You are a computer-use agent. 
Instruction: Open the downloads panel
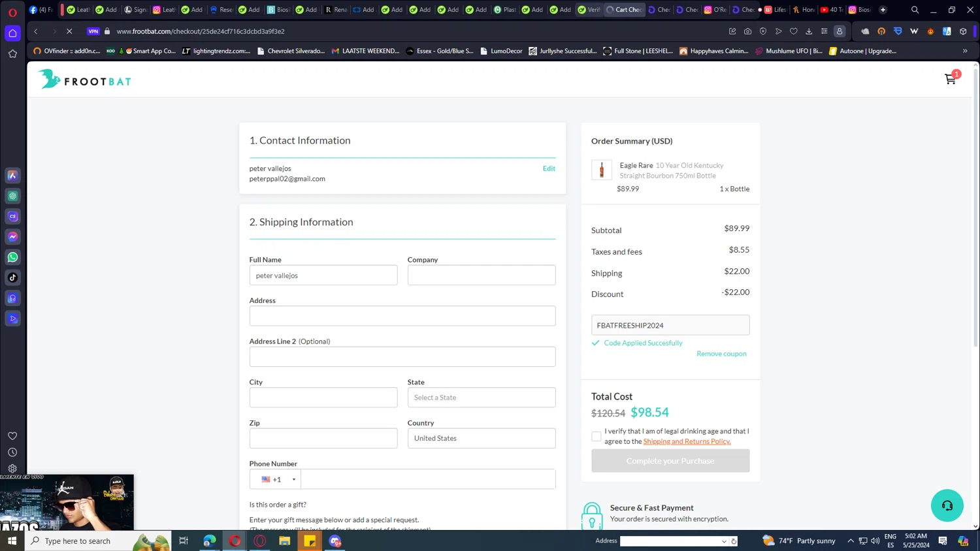click(809, 31)
